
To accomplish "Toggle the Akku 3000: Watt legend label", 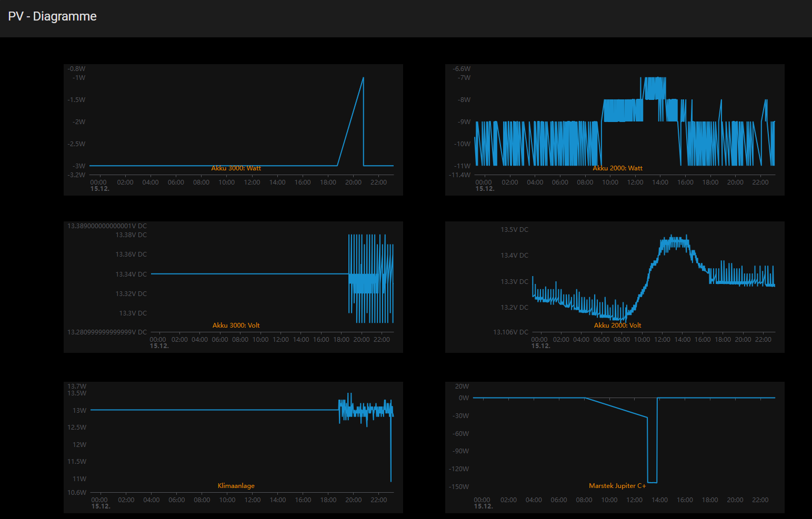I will [236, 168].
